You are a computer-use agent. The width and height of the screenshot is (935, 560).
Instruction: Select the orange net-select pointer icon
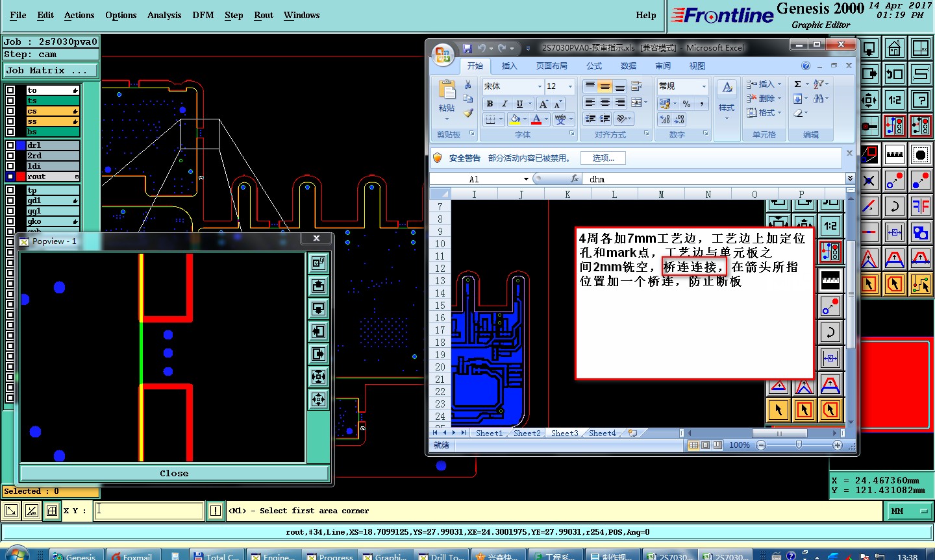(x=920, y=284)
